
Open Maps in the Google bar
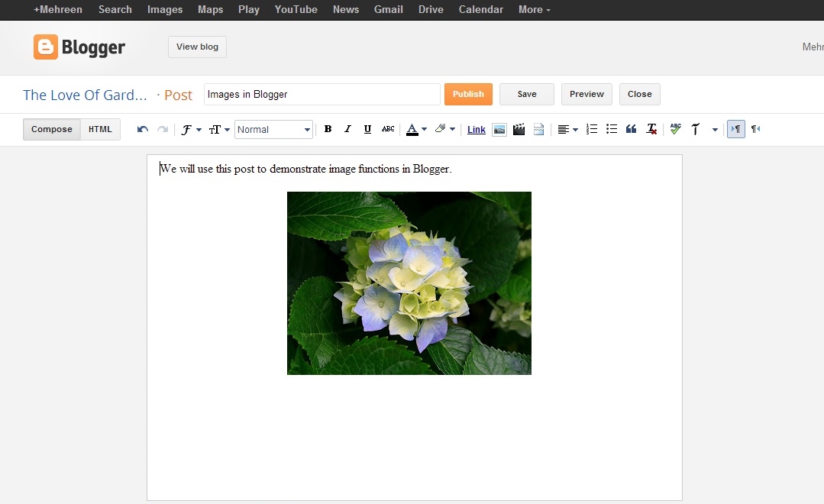(210, 9)
